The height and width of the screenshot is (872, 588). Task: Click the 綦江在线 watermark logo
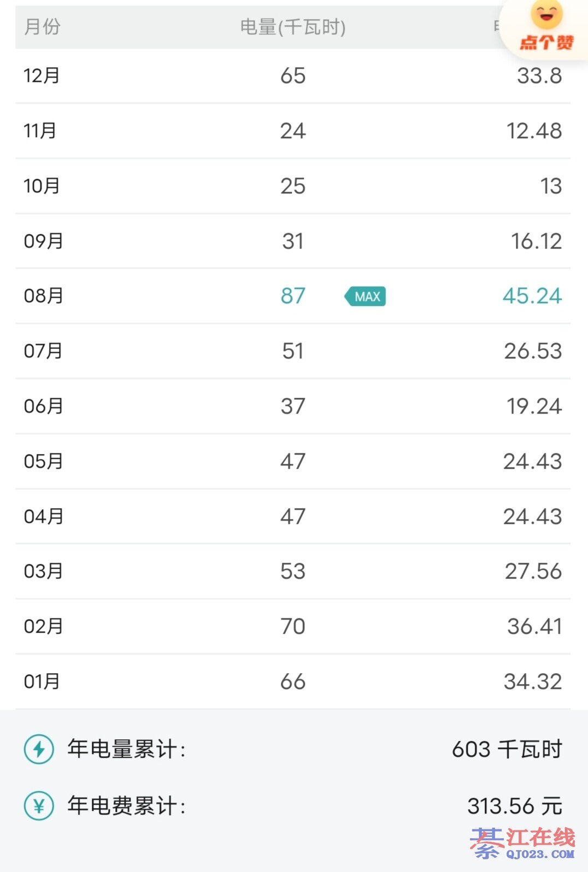tap(523, 843)
